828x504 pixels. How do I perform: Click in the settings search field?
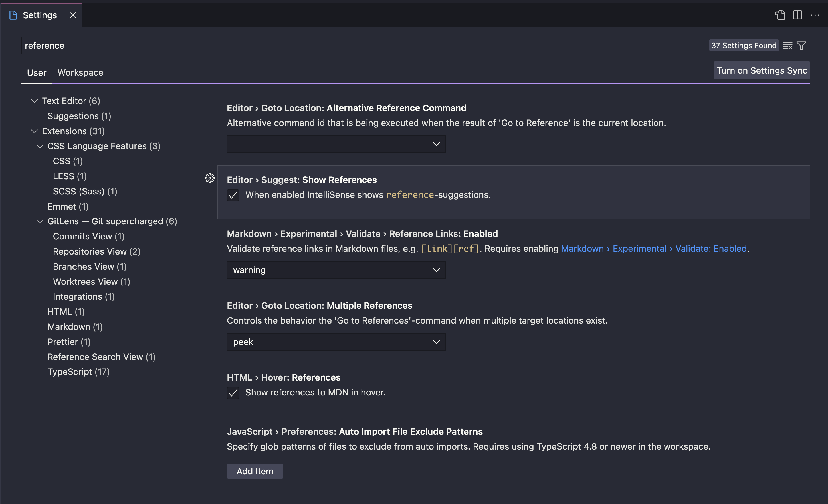[336, 46]
